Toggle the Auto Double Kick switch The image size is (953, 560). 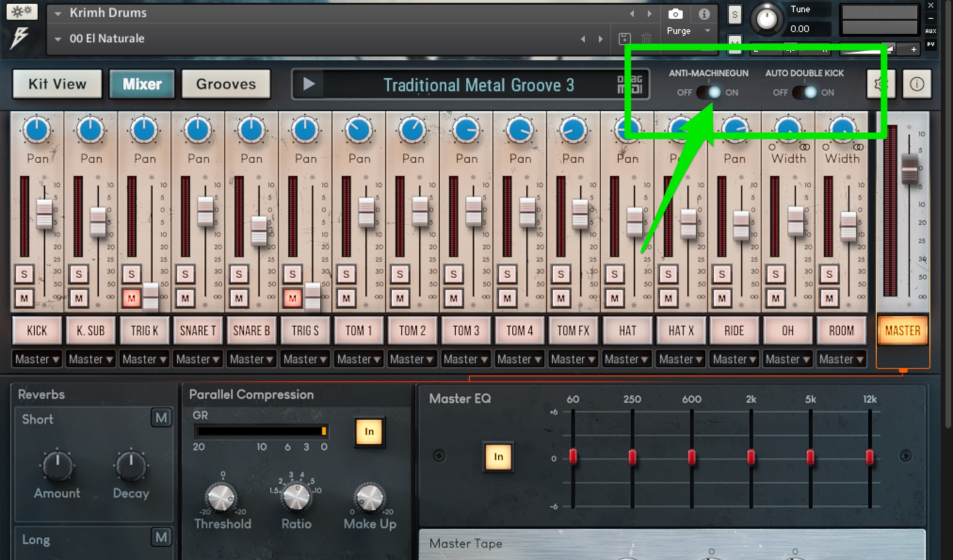coord(804,92)
